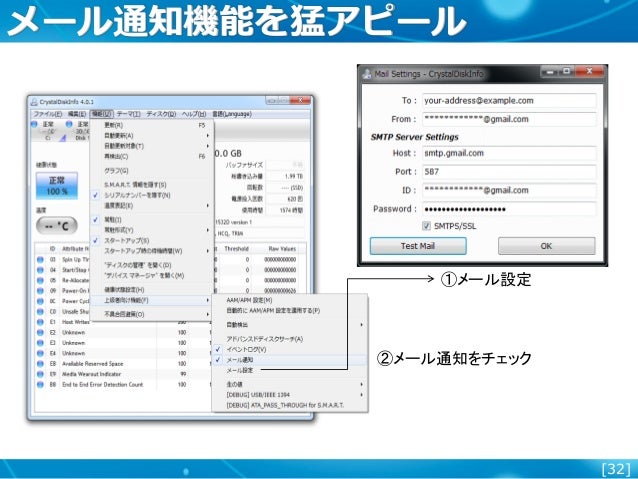Screen dimensions: 638x479
Task: Choose AAM/APM 設定(M) entry
Action: (290, 300)
